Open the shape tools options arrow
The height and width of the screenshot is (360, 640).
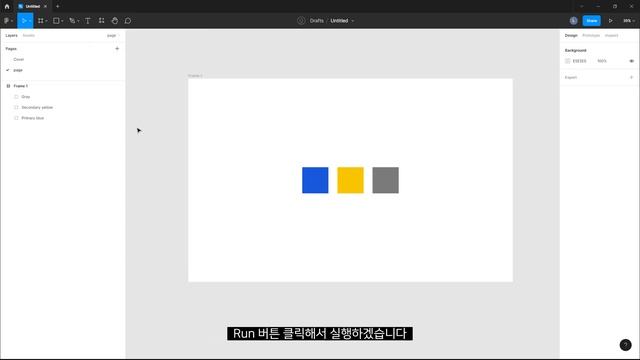tap(62, 21)
